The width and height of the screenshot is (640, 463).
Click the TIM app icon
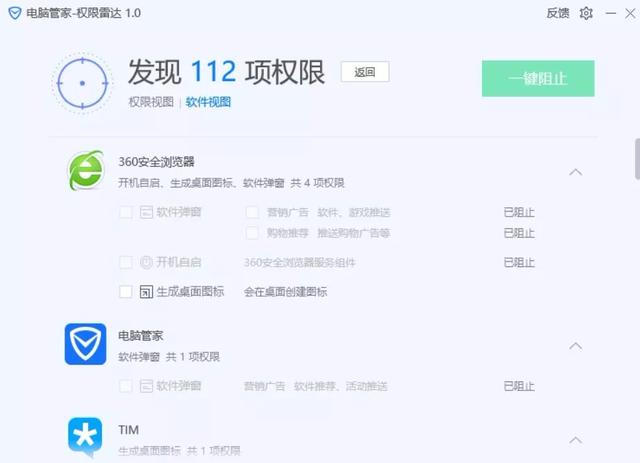[85, 437]
